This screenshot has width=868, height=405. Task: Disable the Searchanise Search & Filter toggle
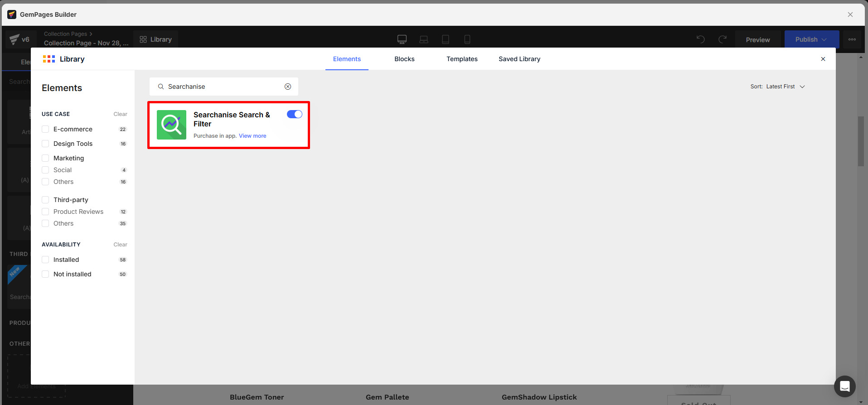(x=295, y=114)
